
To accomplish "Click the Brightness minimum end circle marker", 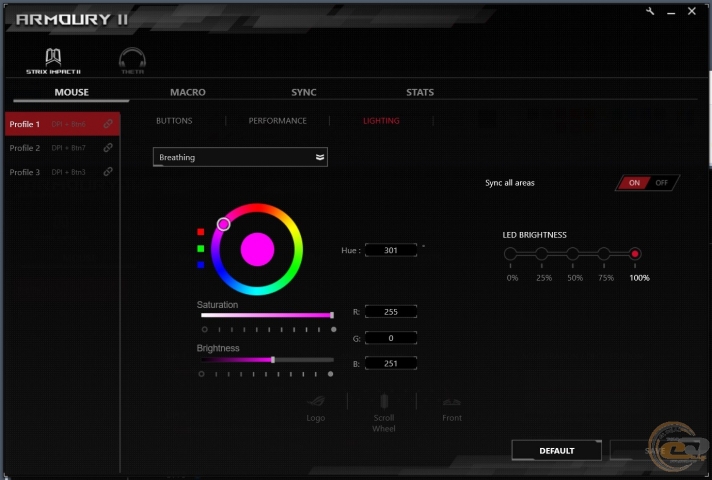I will point(201,374).
